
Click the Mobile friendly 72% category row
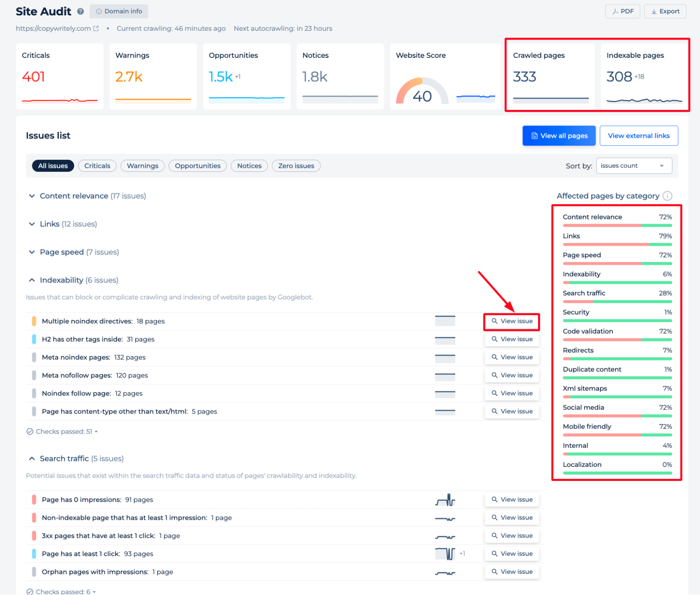point(617,430)
